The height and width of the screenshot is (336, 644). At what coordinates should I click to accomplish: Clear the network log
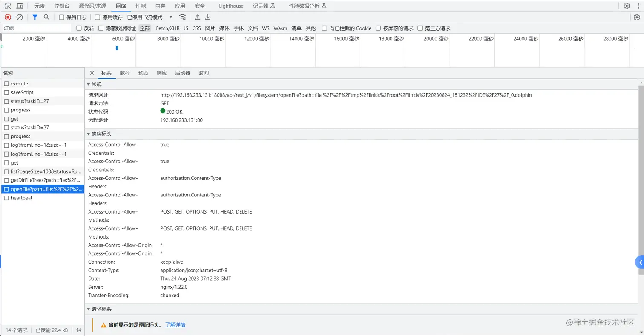[x=20, y=17]
